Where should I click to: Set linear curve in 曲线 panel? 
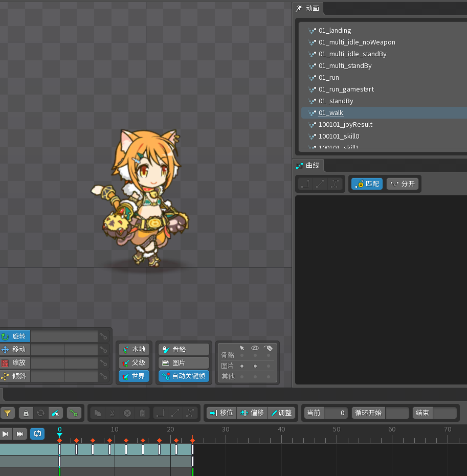tap(320, 184)
